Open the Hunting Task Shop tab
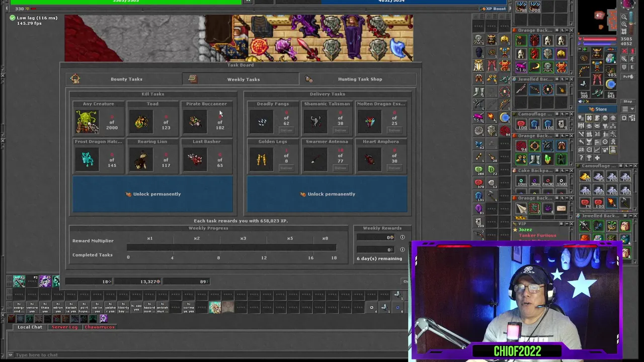Image resolution: width=644 pixels, height=362 pixels. (x=358, y=79)
